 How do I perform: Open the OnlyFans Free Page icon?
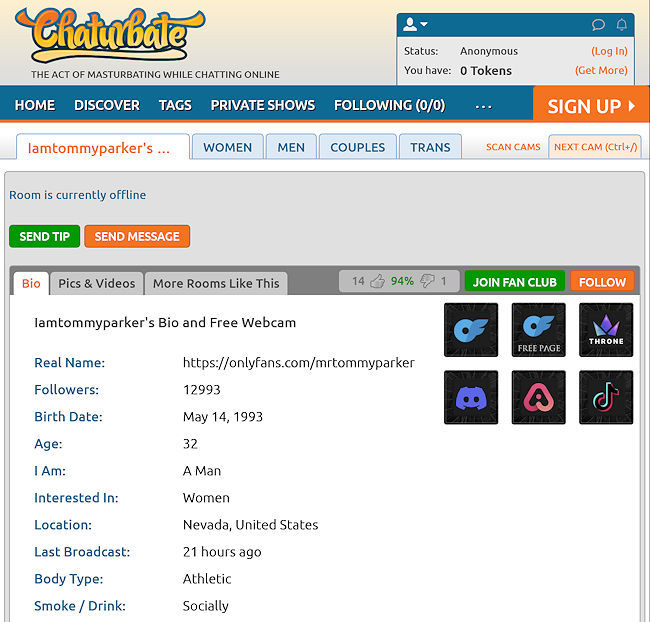[x=538, y=330]
